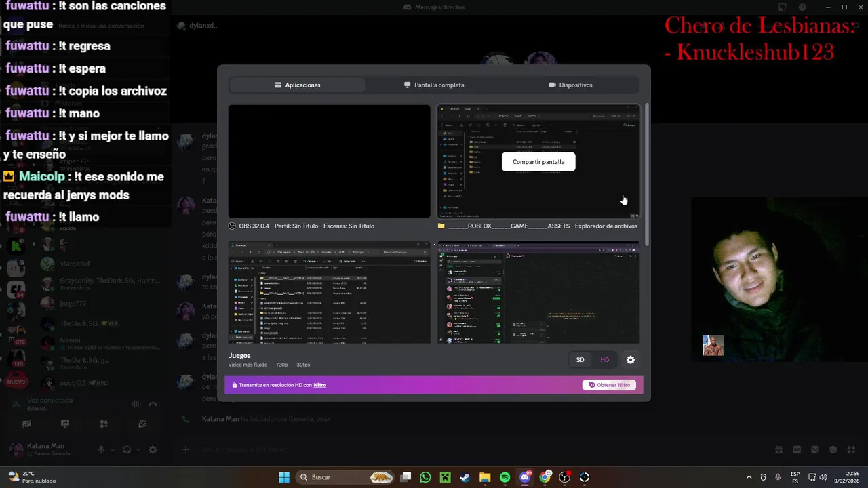Open the Pantalla completa tab
The image size is (868, 488).
(434, 85)
